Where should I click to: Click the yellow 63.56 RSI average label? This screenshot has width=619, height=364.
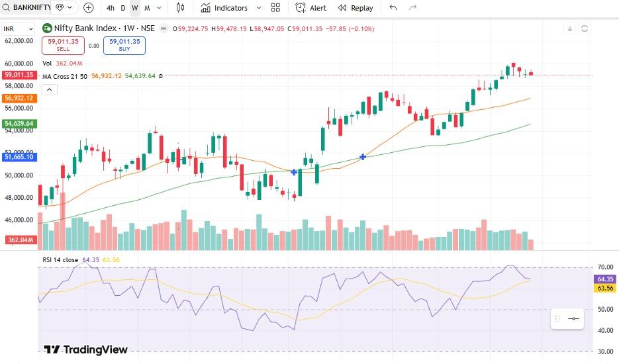click(x=605, y=288)
